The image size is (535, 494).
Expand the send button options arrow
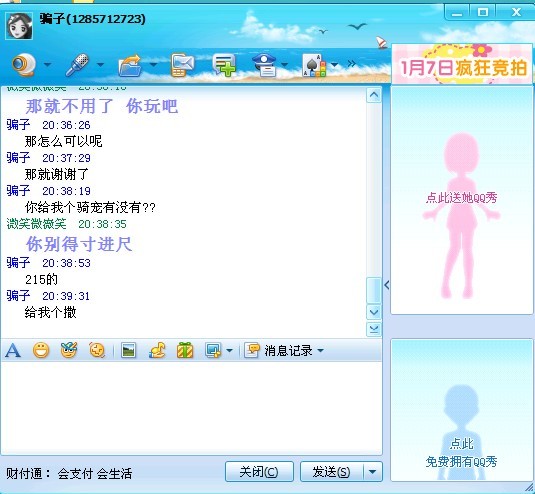373,472
